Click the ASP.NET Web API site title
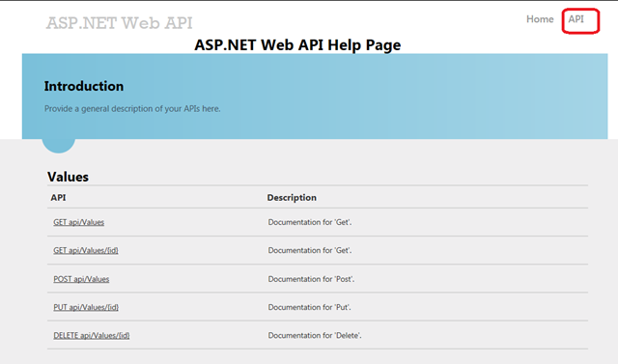The height and width of the screenshot is (364, 618). pyautogui.click(x=119, y=23)
